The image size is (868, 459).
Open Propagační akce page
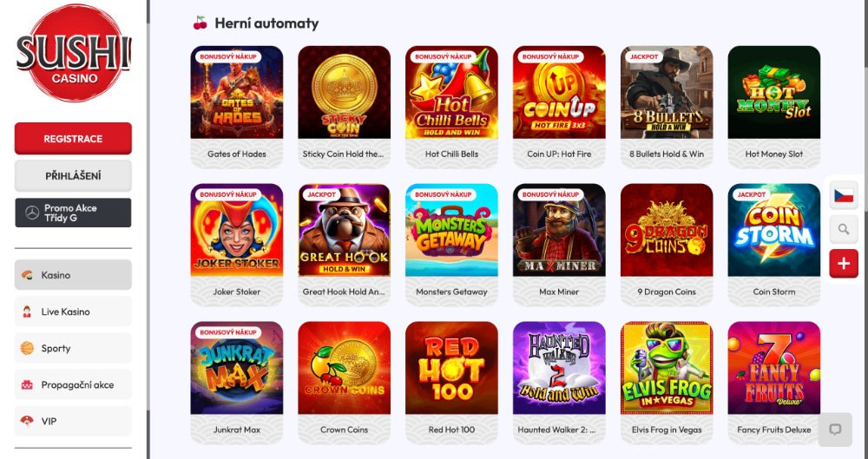pos(73,384)
